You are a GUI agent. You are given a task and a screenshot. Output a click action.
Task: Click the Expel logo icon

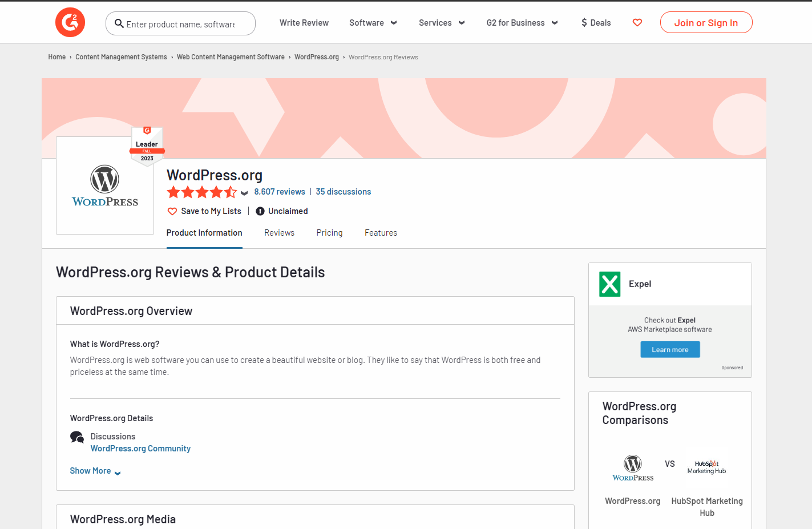point(609,284)
